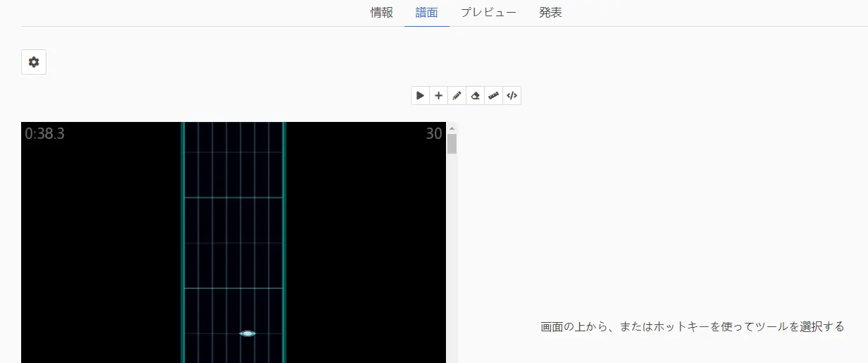Click the scrollbar up arrow beside the chart
868x363 pixels.
(x=452, y=128)
